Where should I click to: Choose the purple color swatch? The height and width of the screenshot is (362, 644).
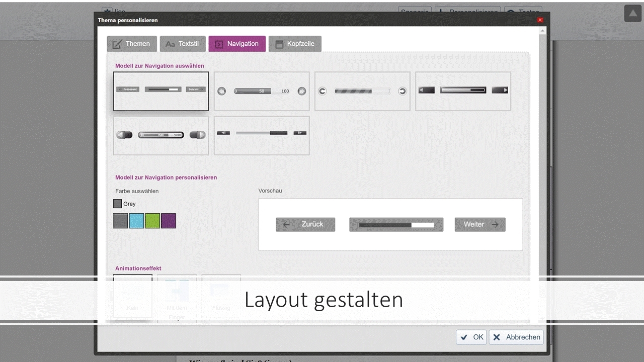169,221
